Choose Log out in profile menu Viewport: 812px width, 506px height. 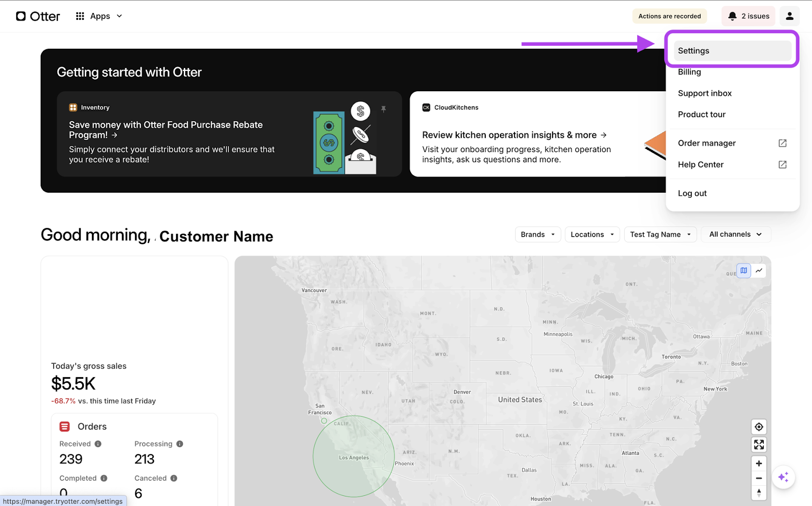(692, 193)
